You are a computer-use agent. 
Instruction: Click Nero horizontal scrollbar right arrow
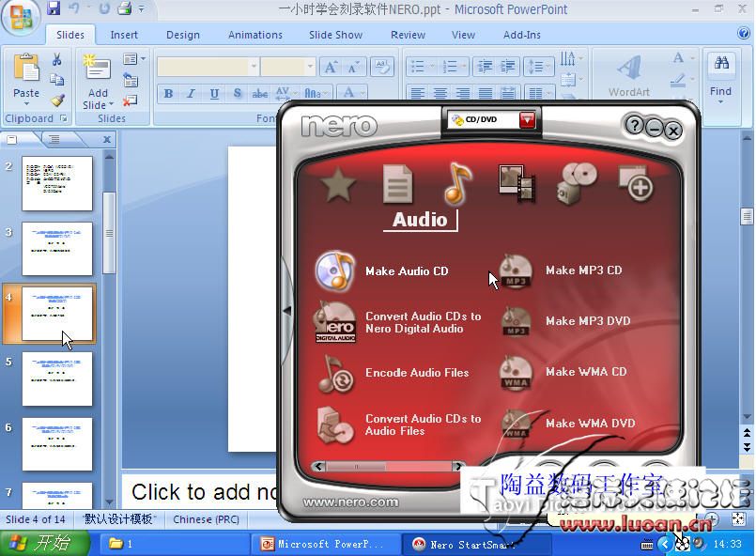(457, 466)
